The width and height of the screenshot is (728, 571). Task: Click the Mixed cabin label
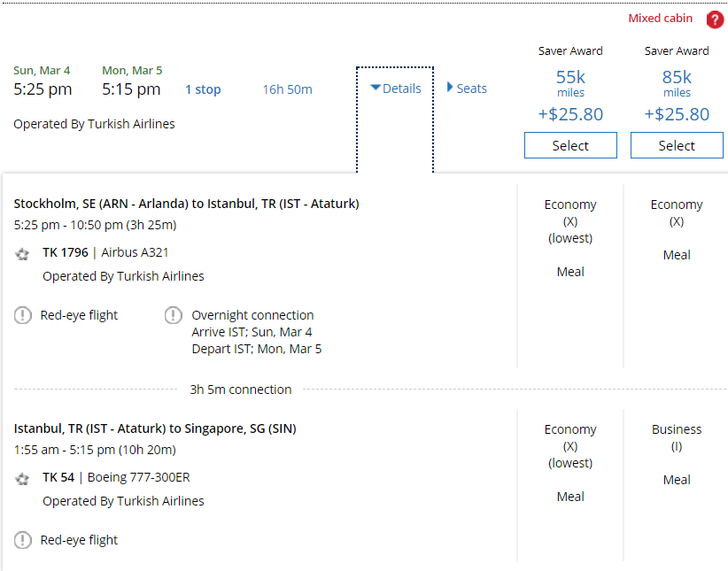coord(661,19)
